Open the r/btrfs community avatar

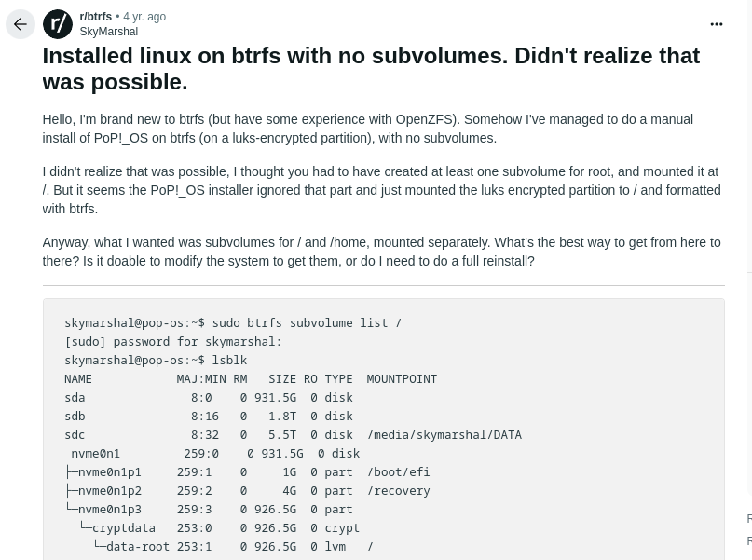[58, 24]
